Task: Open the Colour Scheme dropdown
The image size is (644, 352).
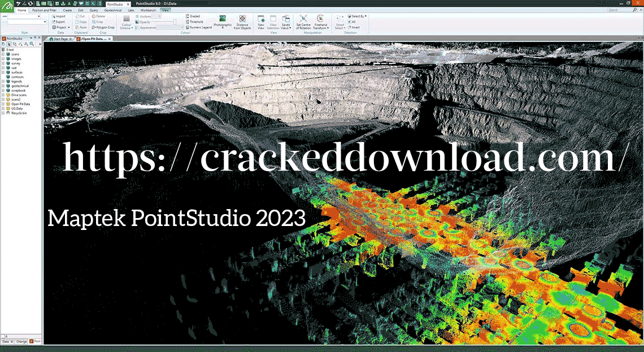Action: (x=126, y=22)
